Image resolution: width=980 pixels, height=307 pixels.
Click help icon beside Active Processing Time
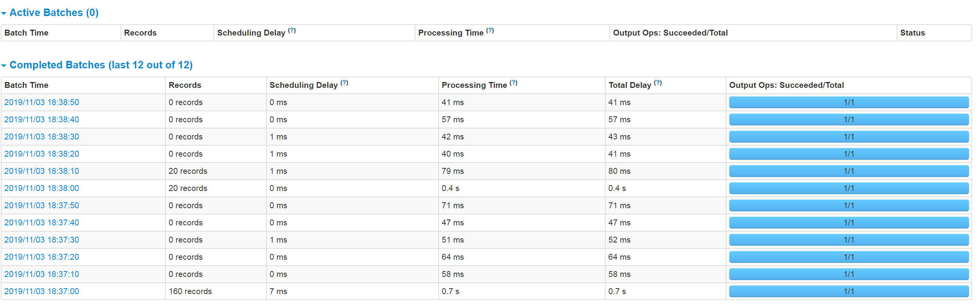(490, 30)
